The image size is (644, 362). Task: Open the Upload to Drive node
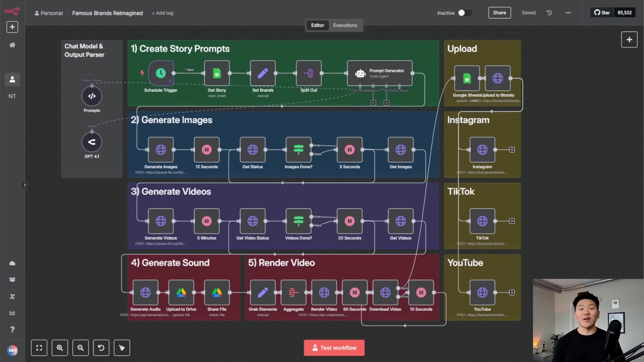pos(181,292)
